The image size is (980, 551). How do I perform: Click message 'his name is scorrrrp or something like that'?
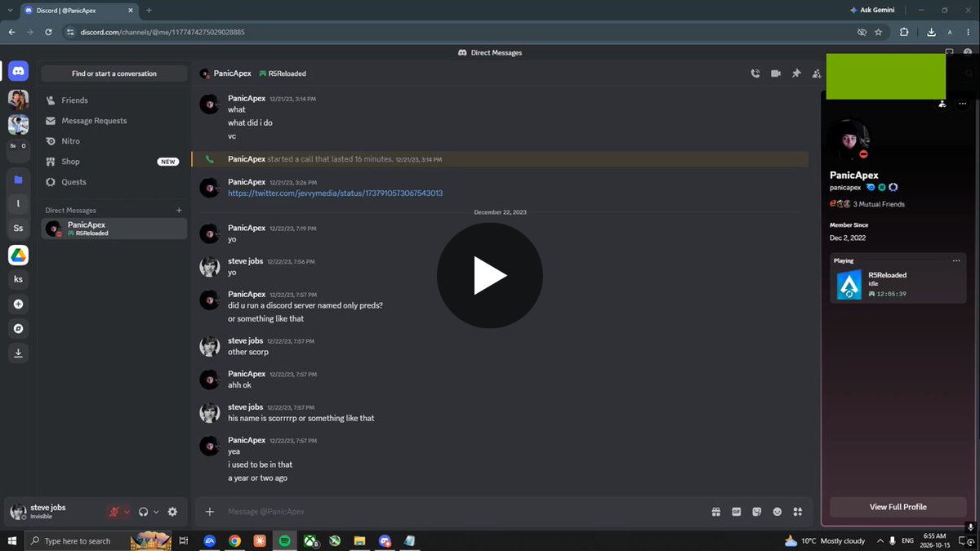pyautogui.click(x=301, y=418)
